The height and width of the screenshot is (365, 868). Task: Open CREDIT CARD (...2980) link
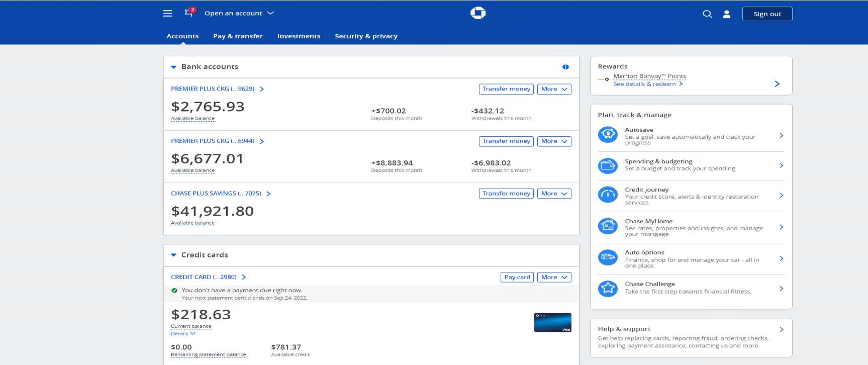coord(204,277)
